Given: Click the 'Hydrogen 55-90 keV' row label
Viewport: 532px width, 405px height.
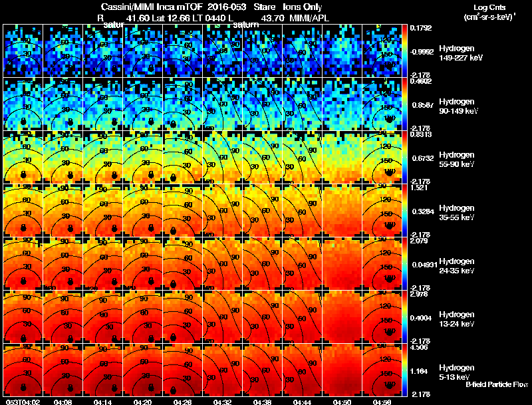Looking at the screenshot, I should (457, 160).
